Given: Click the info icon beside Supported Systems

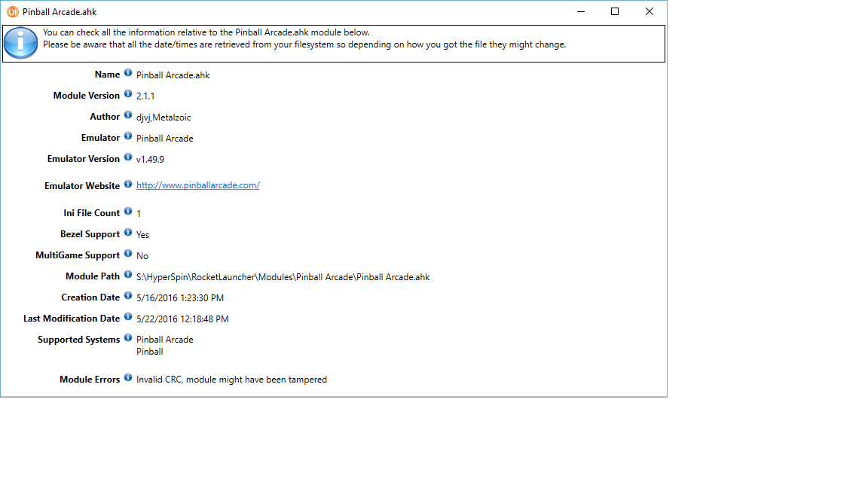Looking at the screenshot, I should 128,338.
